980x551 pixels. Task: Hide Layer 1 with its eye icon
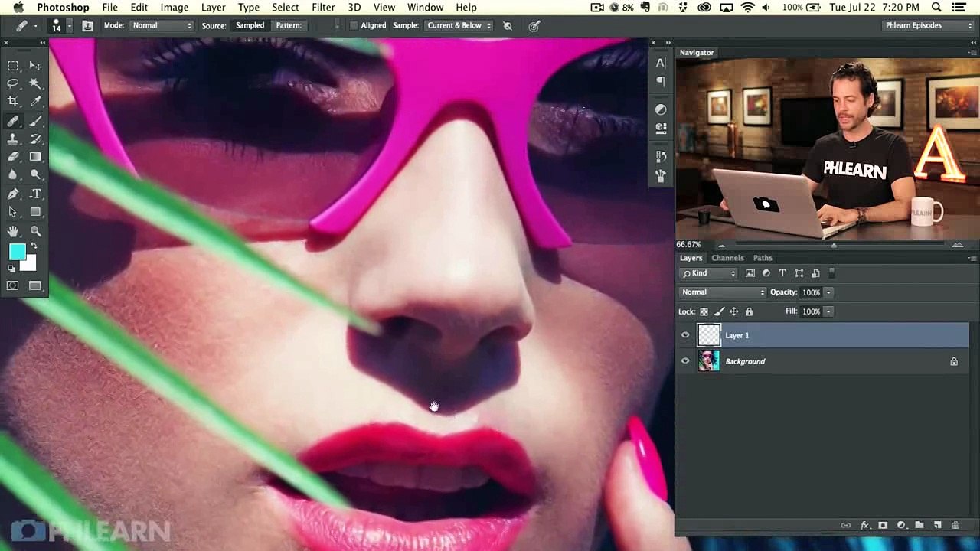(685, 335)
